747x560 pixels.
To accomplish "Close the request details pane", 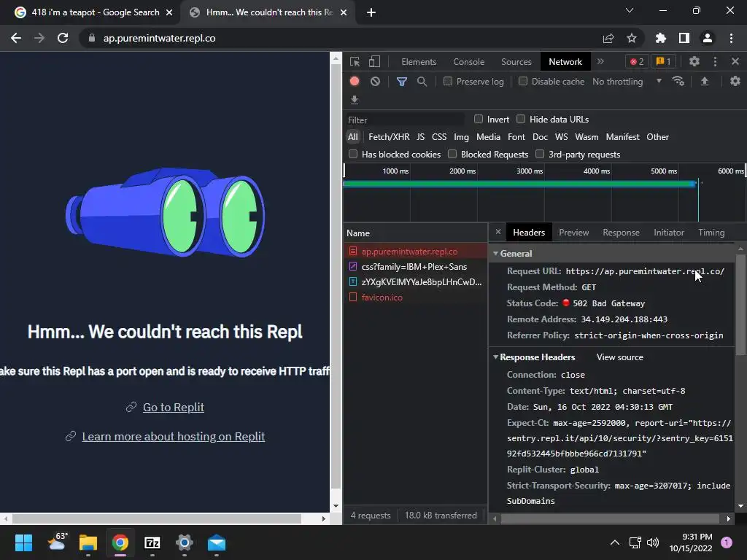I will pyautogui.click(x=498, y=232).
